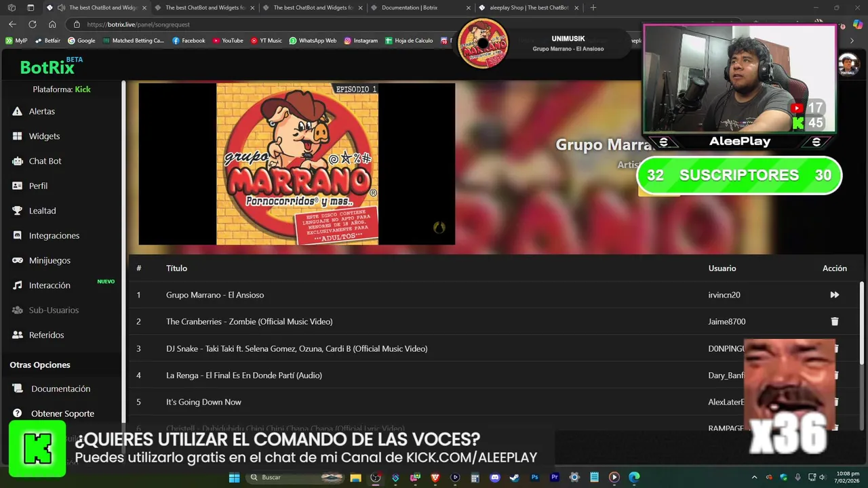
Task: Switch to the second ChatBot and Widgets tab
Action: click(x=205, y=7)
